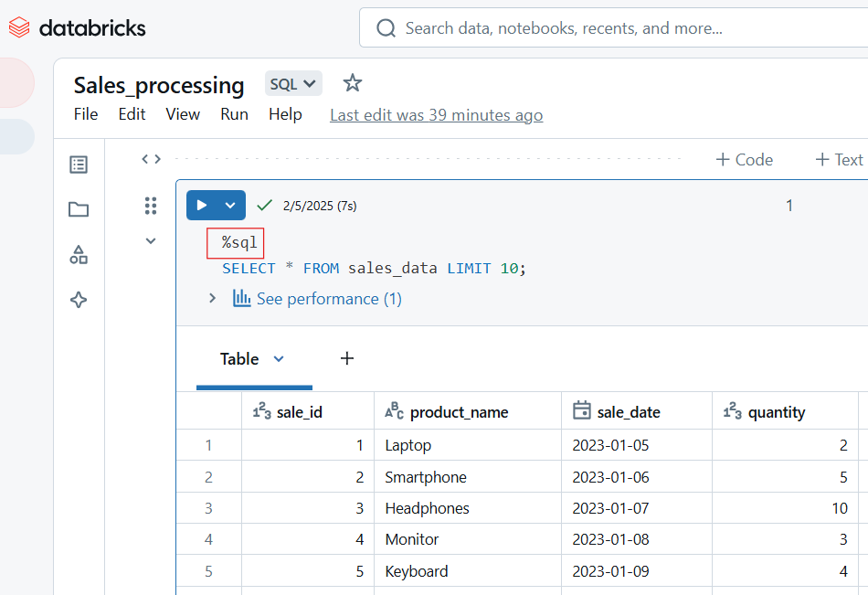Open the table of contents sidebar icon
Screen dimensions: 868x595
(79, 165)
